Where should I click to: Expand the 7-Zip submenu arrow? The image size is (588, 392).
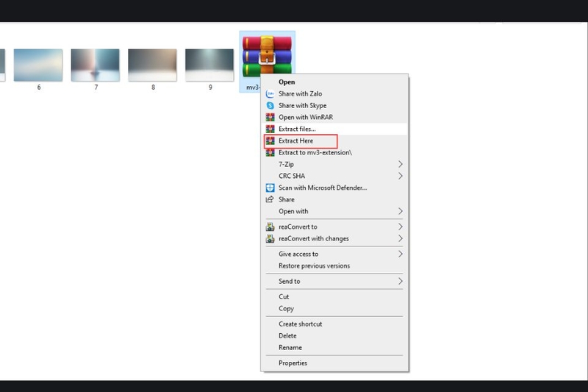coord(400,164)
